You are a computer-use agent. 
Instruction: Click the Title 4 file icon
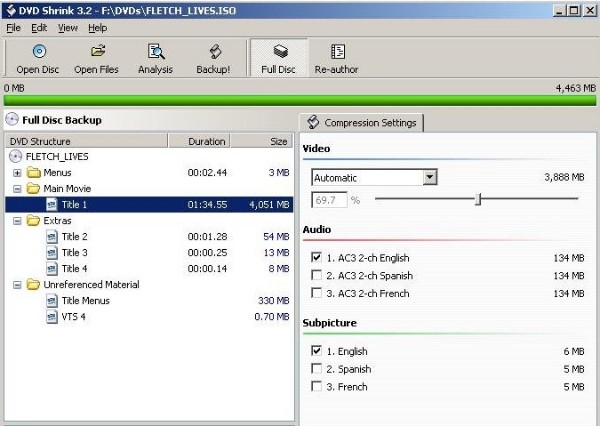[52, 269]
